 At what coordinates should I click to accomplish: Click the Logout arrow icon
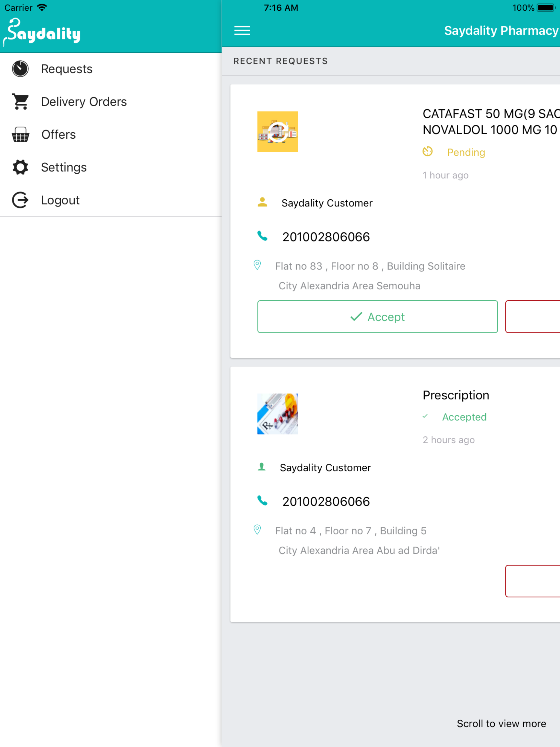pyautogui.click(x=20, y=200)
